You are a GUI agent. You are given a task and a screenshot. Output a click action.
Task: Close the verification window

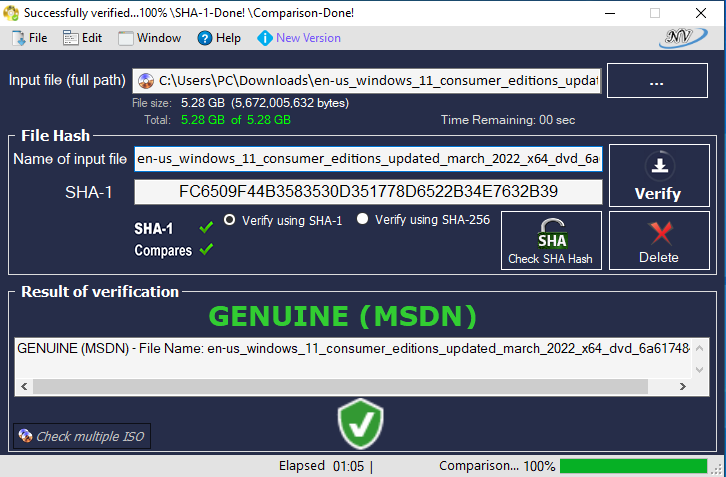(701, 13)
